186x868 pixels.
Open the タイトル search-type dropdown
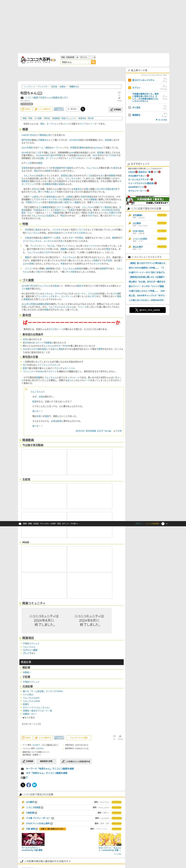[x=87, y=57]
